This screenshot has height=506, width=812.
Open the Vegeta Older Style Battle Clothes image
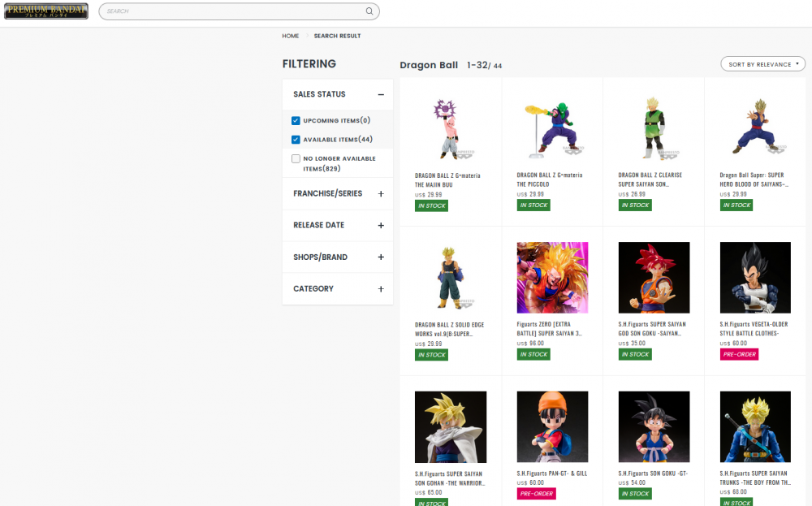[755, 278]
